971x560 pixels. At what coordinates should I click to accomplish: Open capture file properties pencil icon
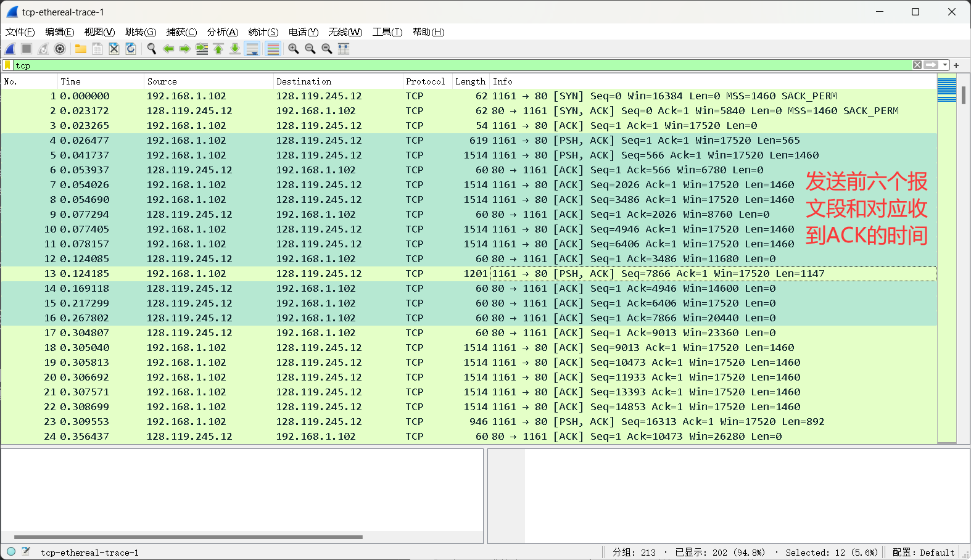tap(26, 552)
